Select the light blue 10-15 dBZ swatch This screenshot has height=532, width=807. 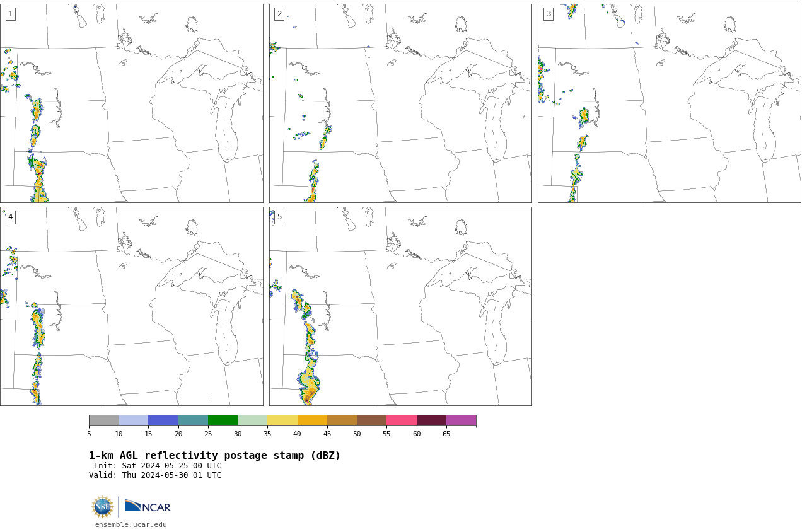(133, 420)
